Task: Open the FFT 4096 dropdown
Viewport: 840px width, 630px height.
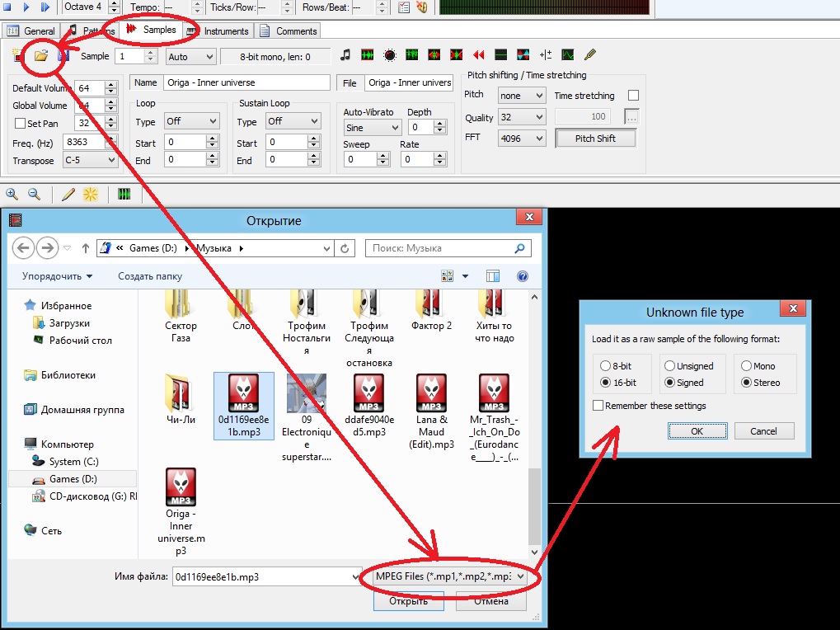Action: point(522,139)
